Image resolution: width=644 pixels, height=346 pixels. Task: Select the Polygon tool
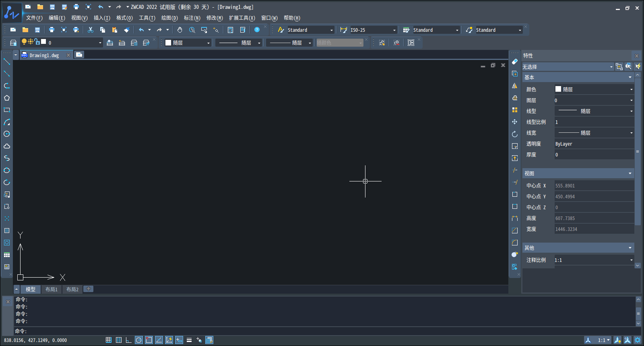7,98
